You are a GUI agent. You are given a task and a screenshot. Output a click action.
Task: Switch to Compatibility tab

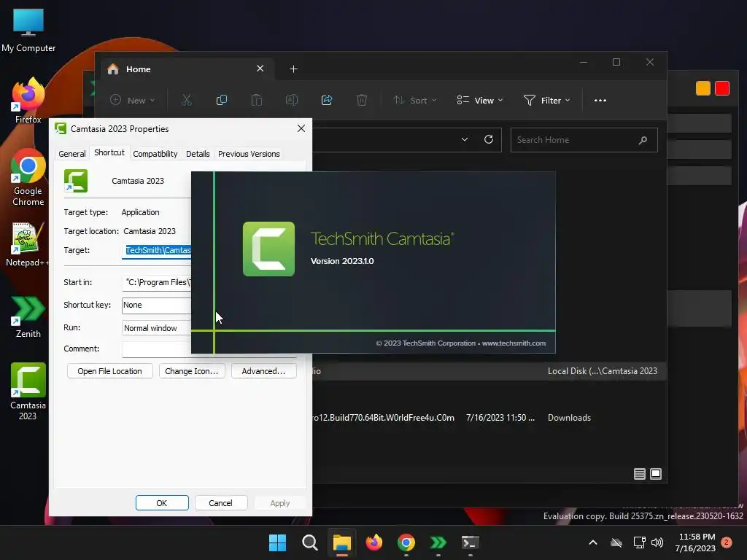click(x=155, y=154)
